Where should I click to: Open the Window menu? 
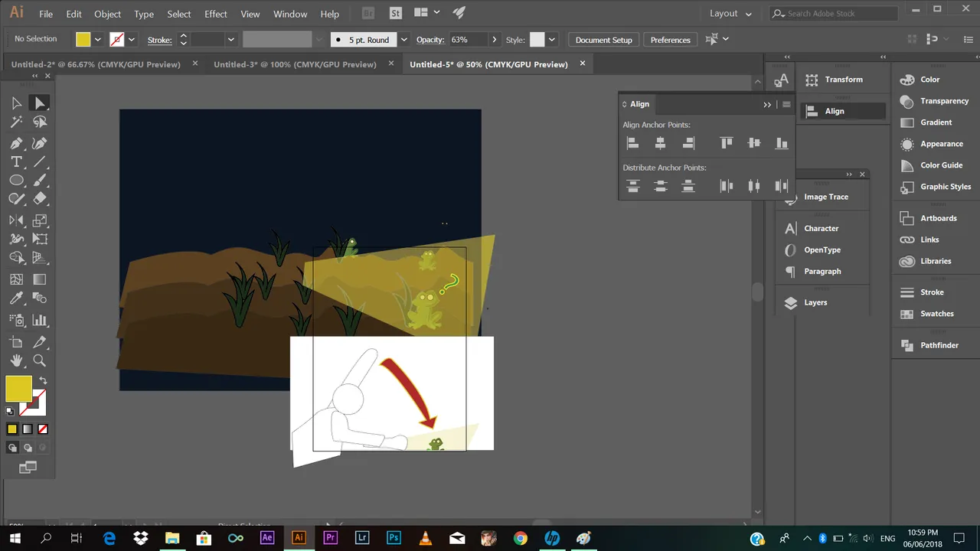click(x=290, y=14)
